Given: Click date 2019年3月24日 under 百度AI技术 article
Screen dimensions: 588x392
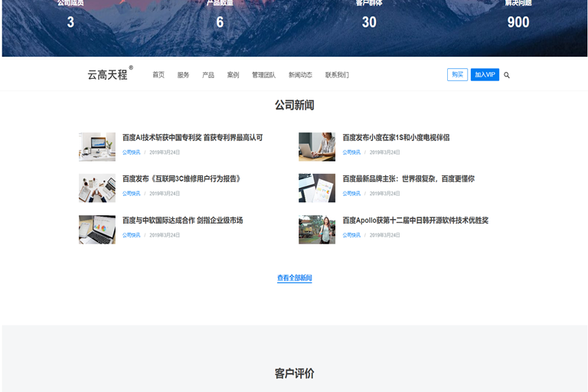Looking at the screenshot, I should point(165,152).
